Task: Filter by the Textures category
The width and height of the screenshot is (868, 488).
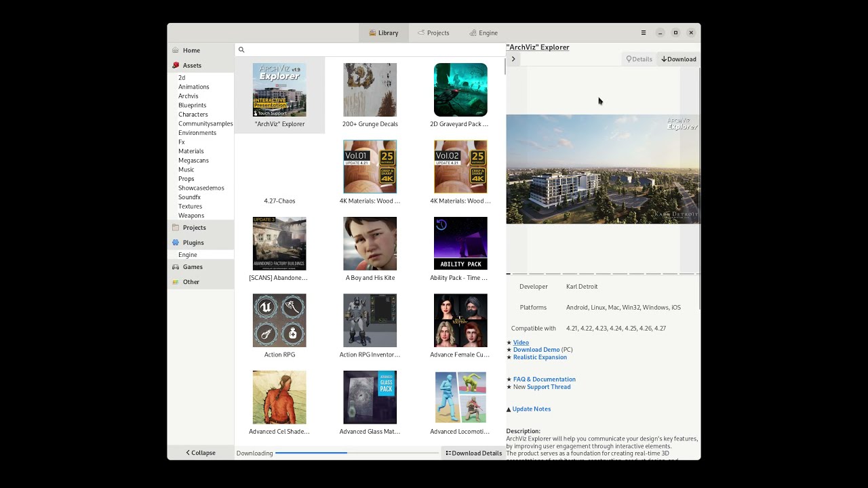Action: pyautogui.click(x=191, y=206)
